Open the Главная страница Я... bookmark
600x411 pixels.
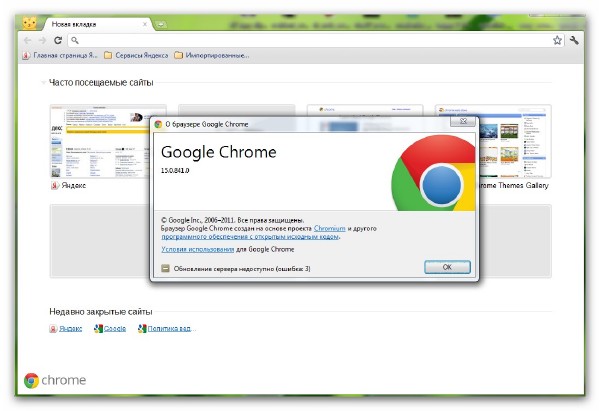coord(60,55)
